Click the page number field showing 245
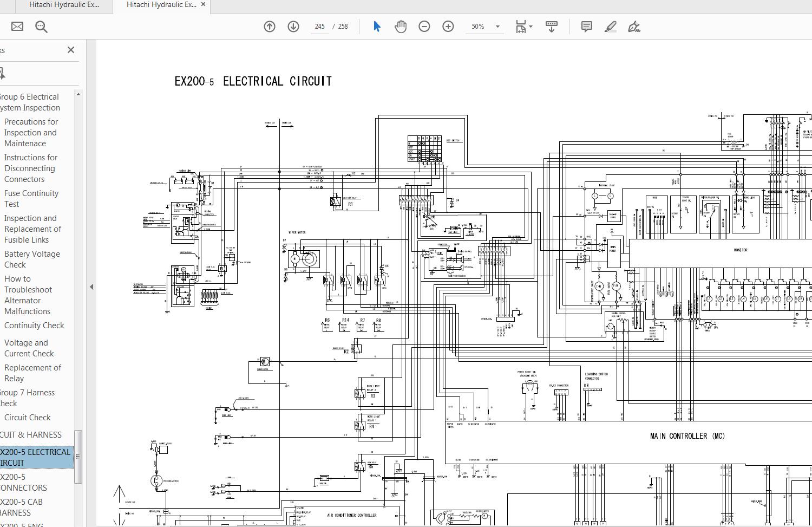The image size is (812, 527). (x=319, y=27)
